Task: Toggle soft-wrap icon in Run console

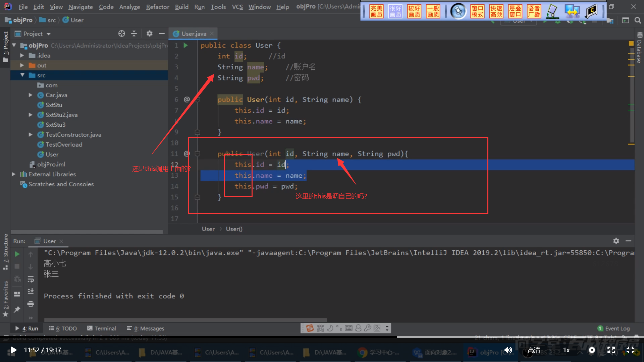Action: click(31, 279)
